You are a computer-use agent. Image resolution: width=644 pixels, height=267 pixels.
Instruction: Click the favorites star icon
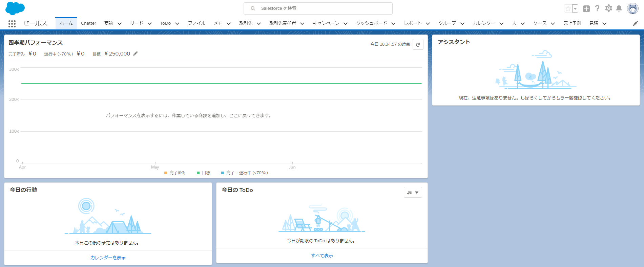[568, 8]
